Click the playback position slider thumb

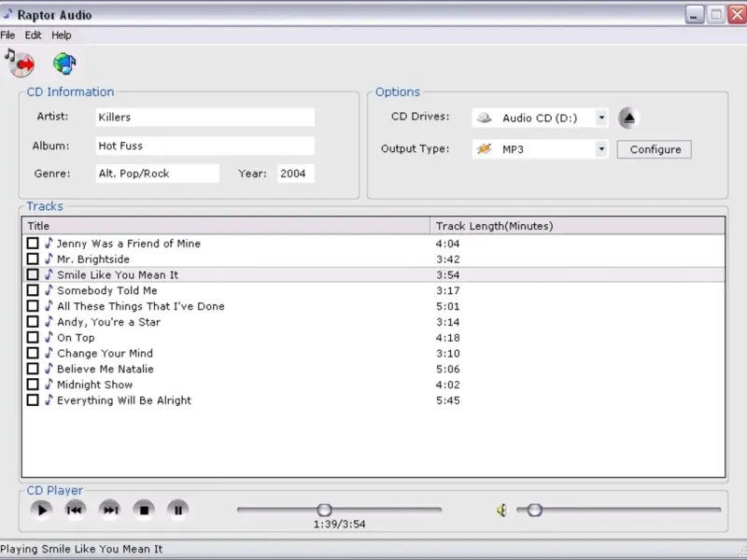(324, 510)
